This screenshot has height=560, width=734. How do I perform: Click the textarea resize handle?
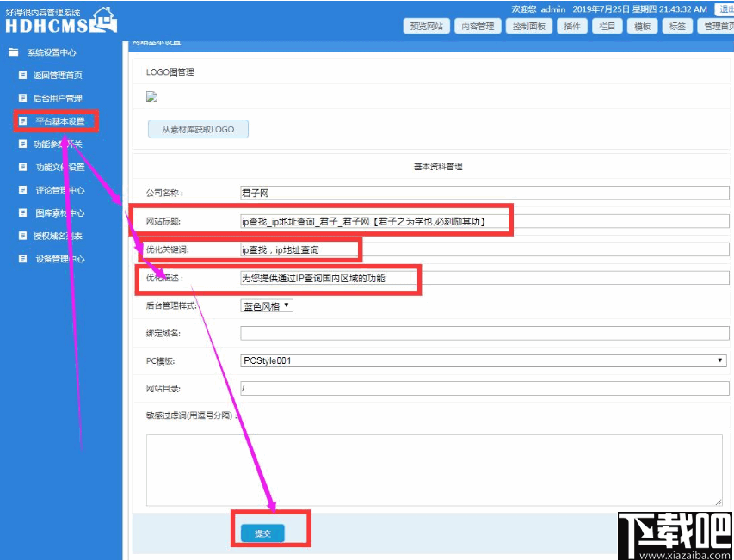pos(719,502)
